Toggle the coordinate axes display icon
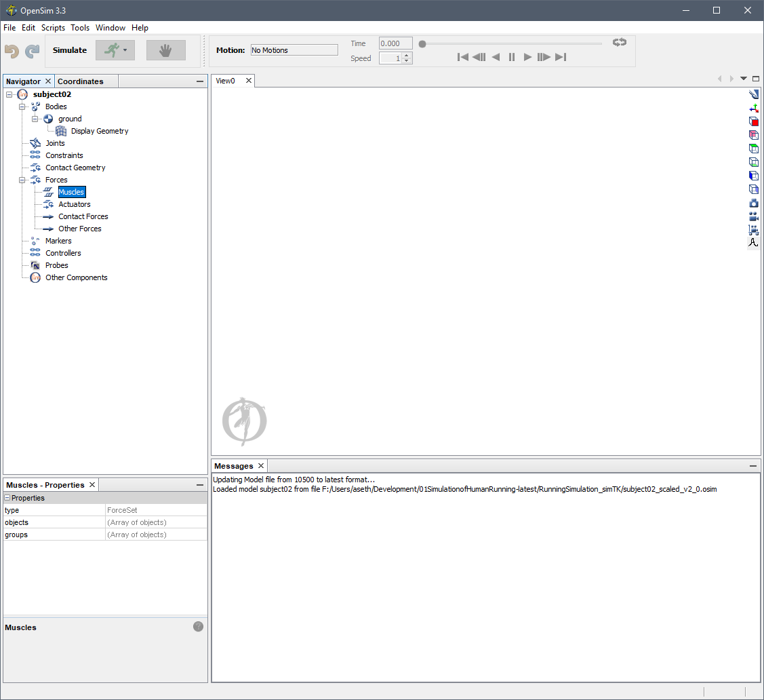The width and height of the screenshot is (764, 700). (753, 107)
